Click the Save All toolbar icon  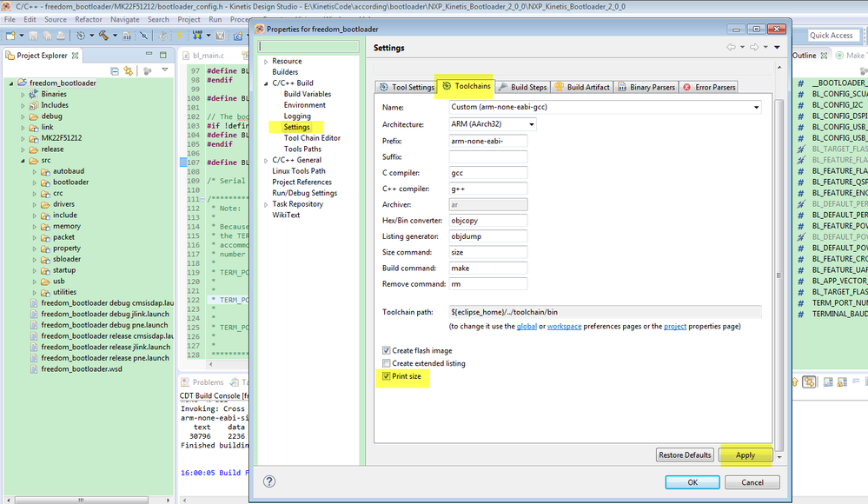(47, 36)
